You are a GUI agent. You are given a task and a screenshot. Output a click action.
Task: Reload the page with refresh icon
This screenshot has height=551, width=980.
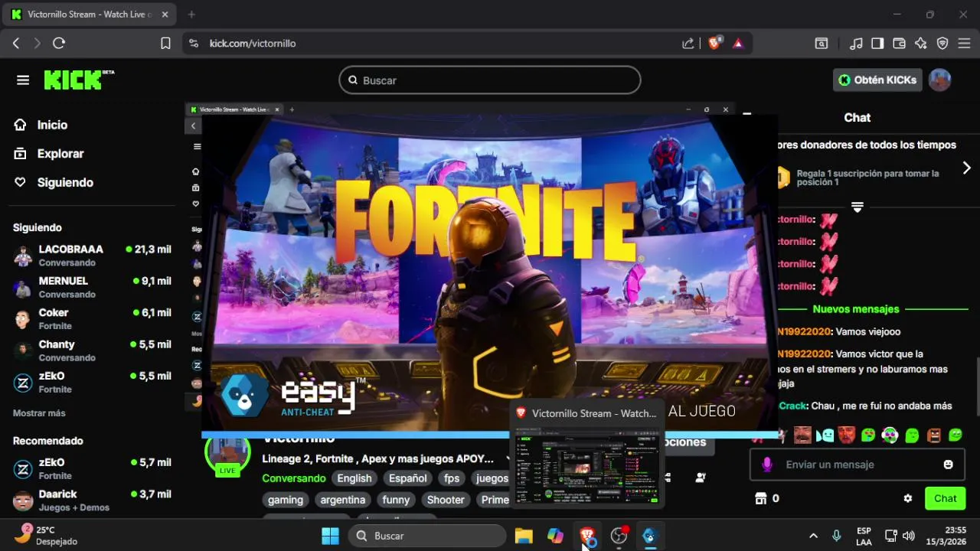tap(59, 44)
